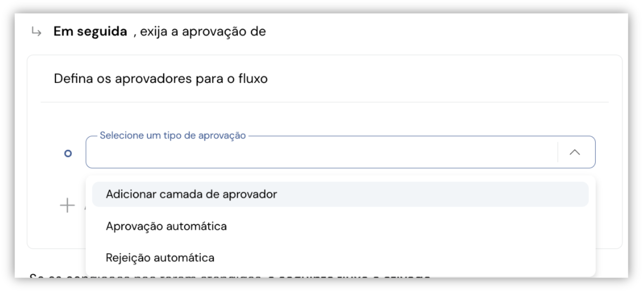The width and height of the screenshot is (644, 293).
Task: Click the circle step marker beside the dropdown
Action: click(68, 153)
